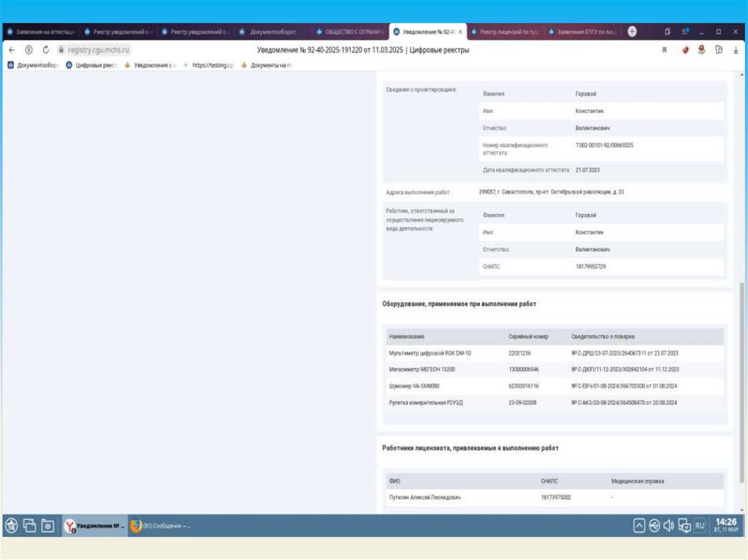748x560 pixels.
Task: Click the Серийный номер column header
Action: click(x=528, y=337)
